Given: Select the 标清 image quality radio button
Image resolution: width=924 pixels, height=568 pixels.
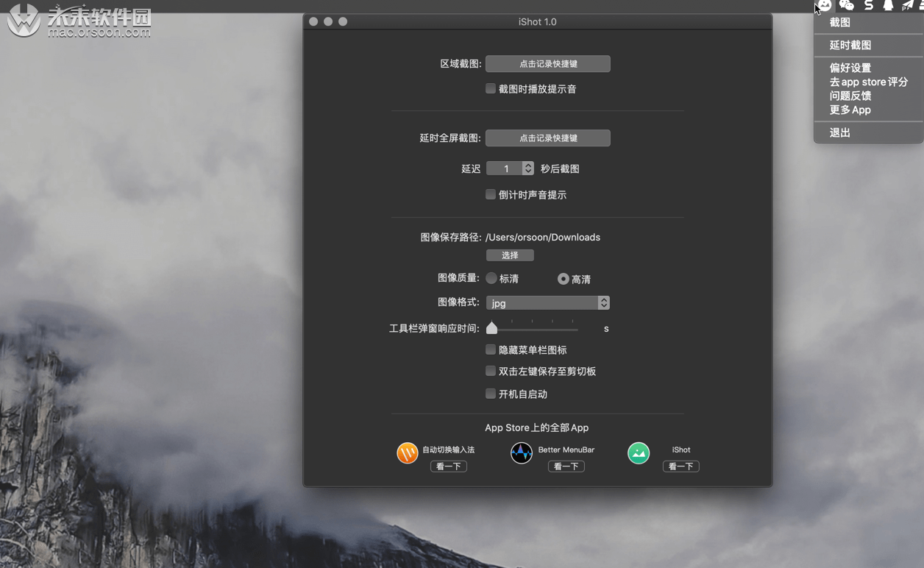Looking at the screenshot, I should pyautogui.click(x=492, y=278).
